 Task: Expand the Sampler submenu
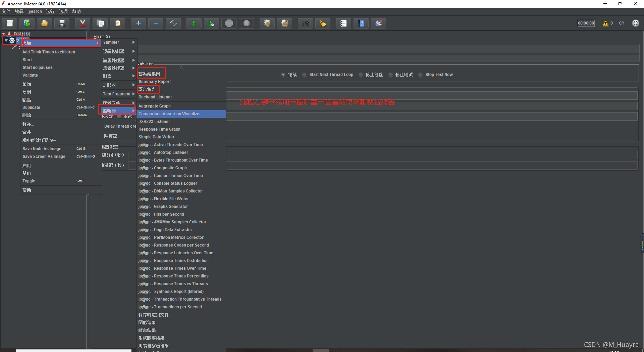coord(119,42)
